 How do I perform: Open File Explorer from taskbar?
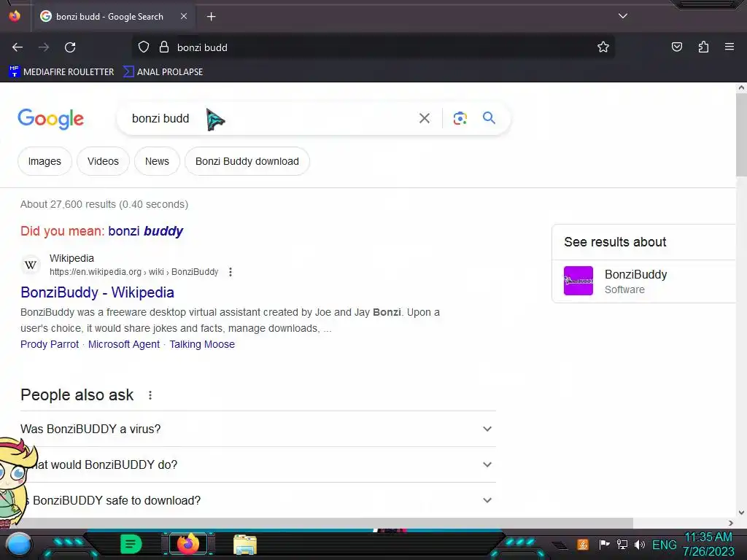click(x=245, y=545)
